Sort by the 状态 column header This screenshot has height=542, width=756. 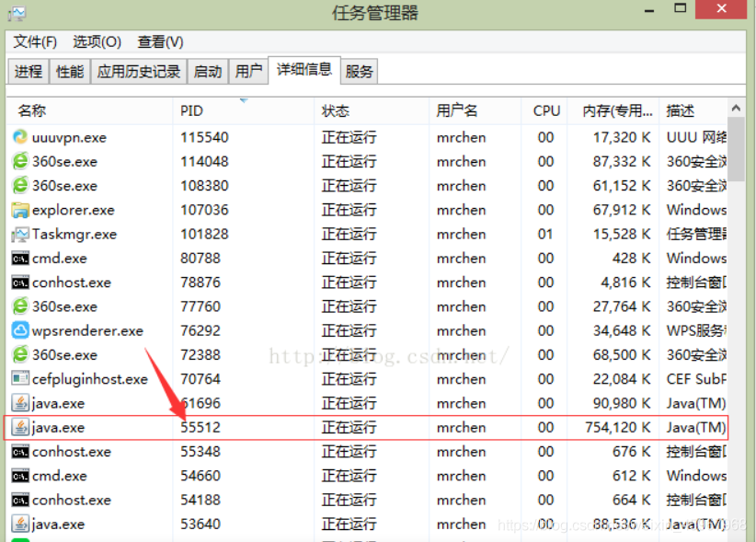click(x=372, y=111)
